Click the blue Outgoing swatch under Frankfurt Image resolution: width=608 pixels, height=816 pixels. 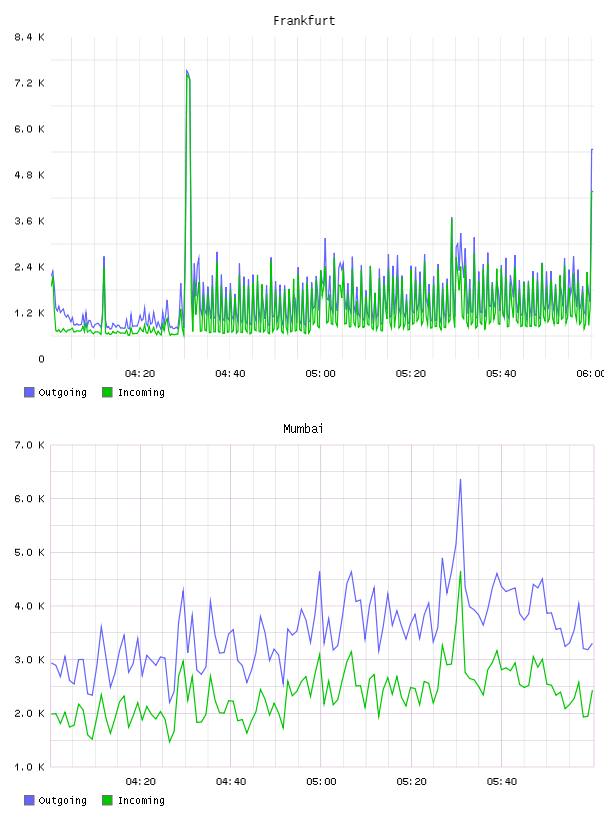(29, 392)
